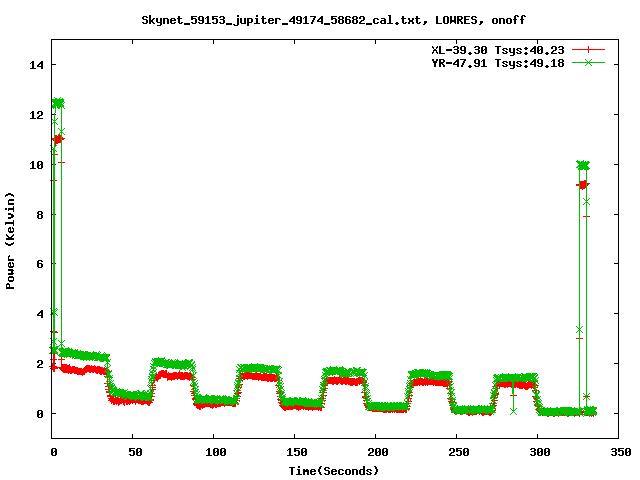Click the green calibration spike peak near 12.5 Kelvin
The height and width of the screenshot is (480, 640).
click(58, 103)
